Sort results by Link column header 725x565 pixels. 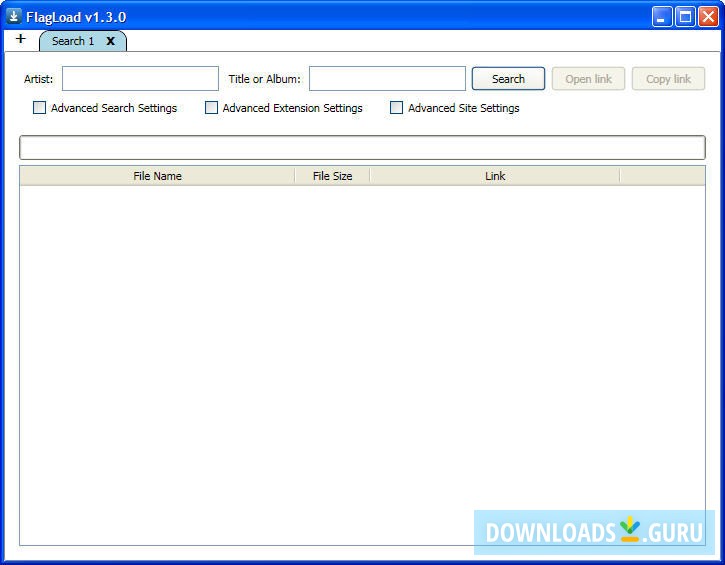(x=495, y=176)
